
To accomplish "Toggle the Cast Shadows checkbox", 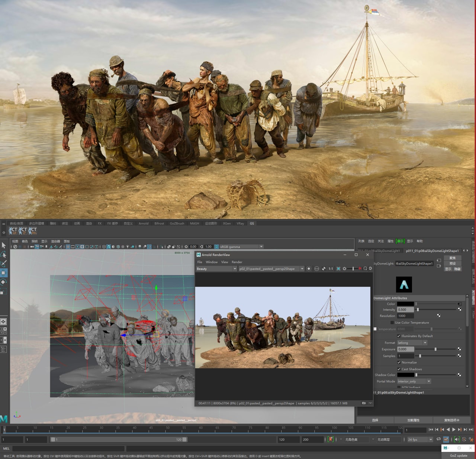I will coord(399,369).
